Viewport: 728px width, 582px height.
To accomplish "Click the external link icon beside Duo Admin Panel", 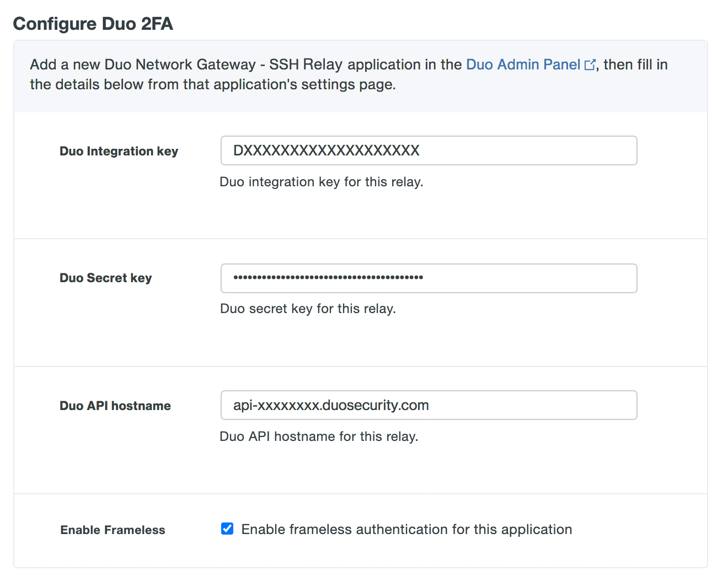I will (x=590, y=64).
